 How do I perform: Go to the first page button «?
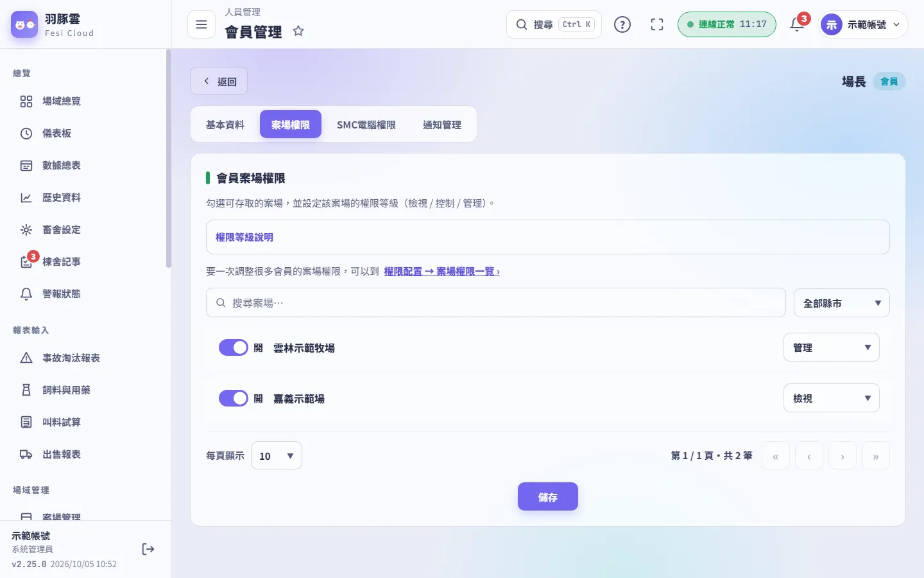pyautogui.click(x=776, y=456)
